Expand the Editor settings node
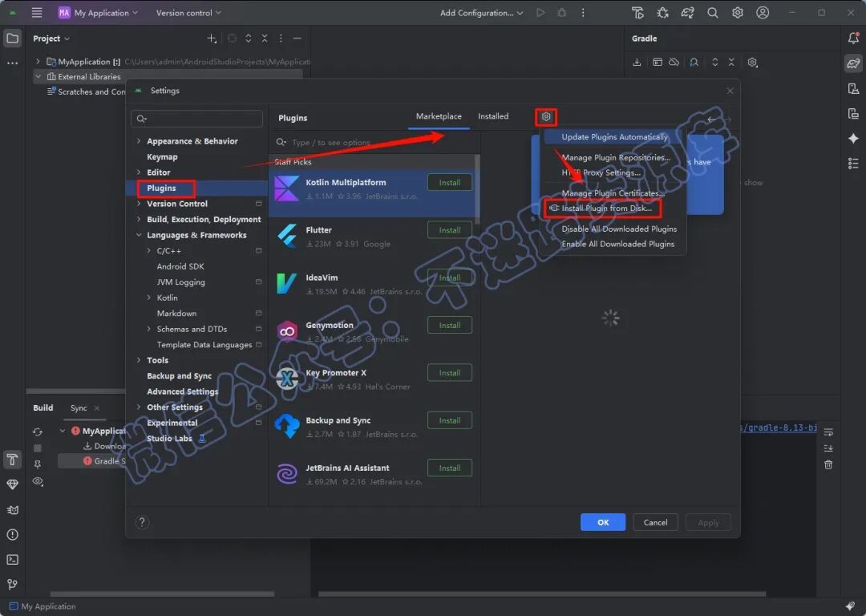This screenshot has height=616, width=866. click(139, 172)
